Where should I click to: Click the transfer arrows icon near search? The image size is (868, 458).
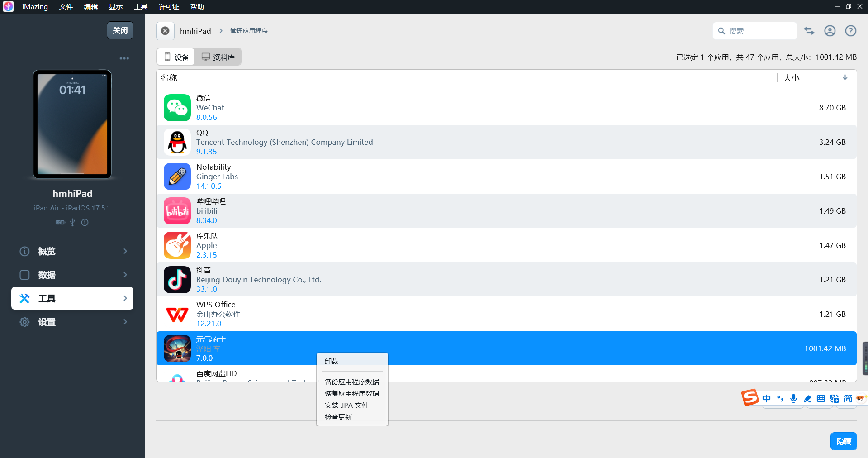(x=809, y=31)
